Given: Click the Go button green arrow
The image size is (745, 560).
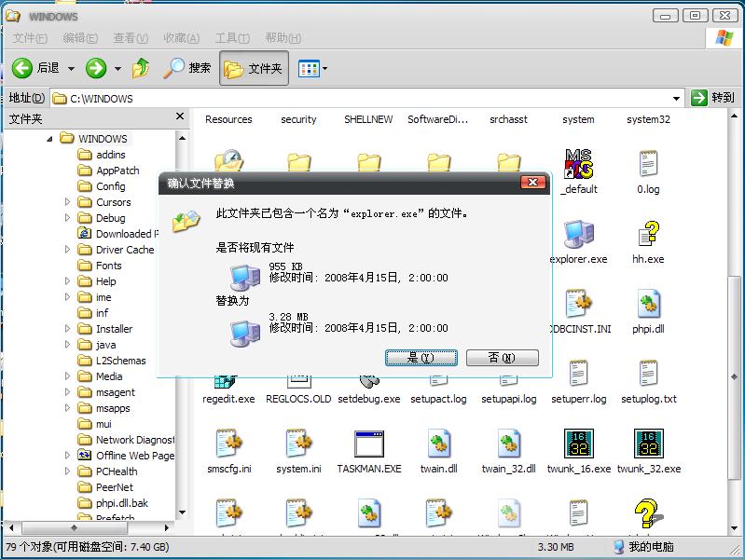Looking at the screenshot, I should 699,98.
